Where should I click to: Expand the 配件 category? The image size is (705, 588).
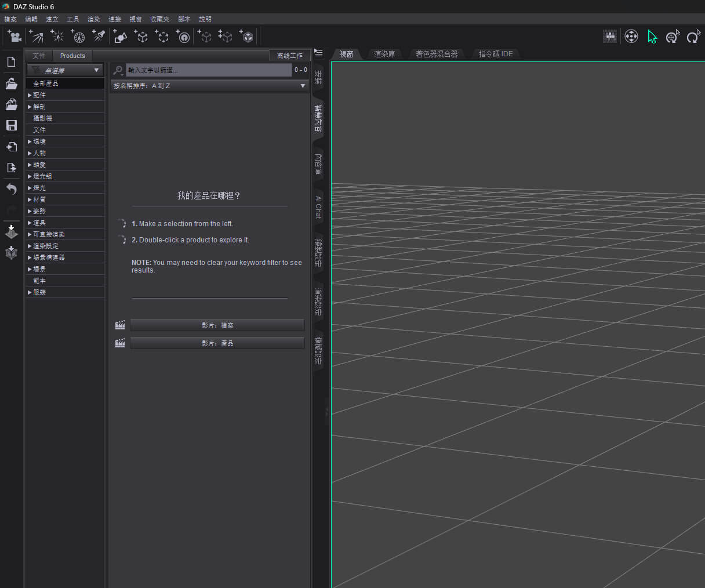(30, 95)
